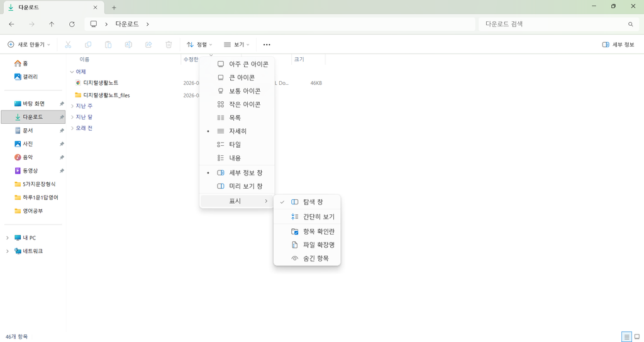
Task: Click the Rename icon in toolbar
Action: coord(128,45)
